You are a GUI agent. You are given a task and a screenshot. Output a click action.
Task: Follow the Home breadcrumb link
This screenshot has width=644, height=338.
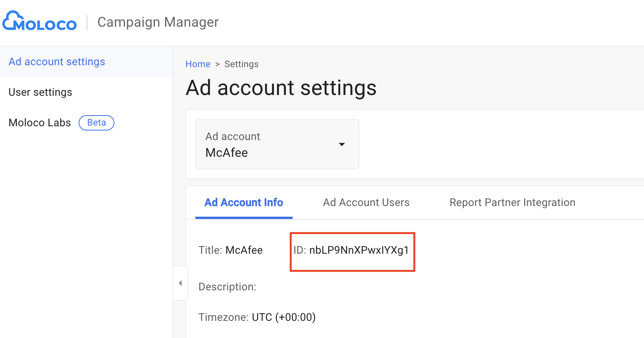click(198, 64)
